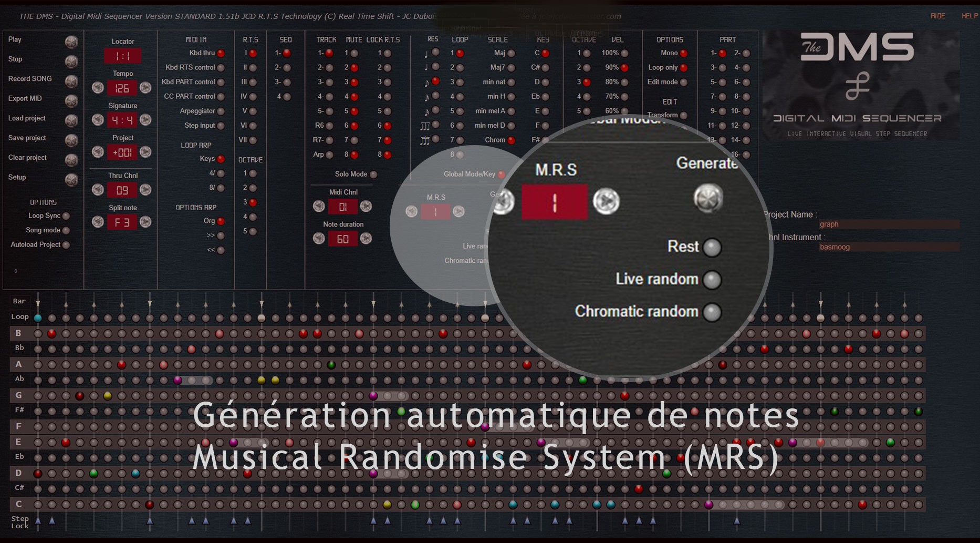Enable the Arpeggiator LED
Image resolution: width=980 pixels, height=543 pixels.
(x=221, y=111)
